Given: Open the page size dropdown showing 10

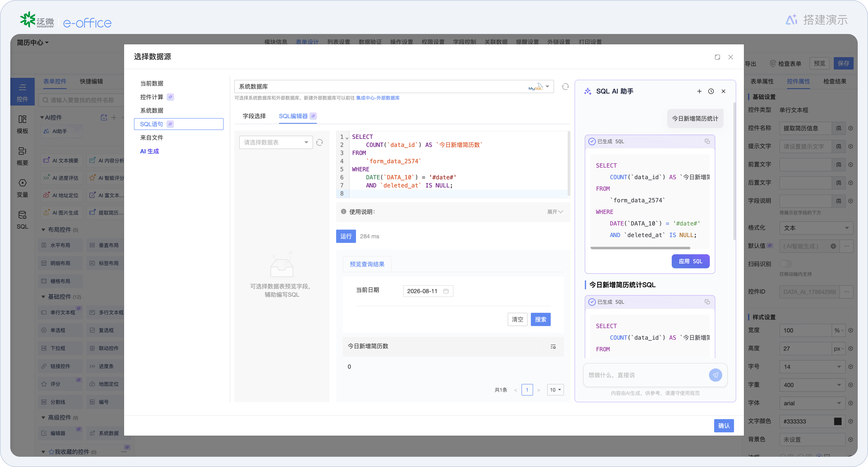Looking at the screenshot, I should click(x=555, y=390).
